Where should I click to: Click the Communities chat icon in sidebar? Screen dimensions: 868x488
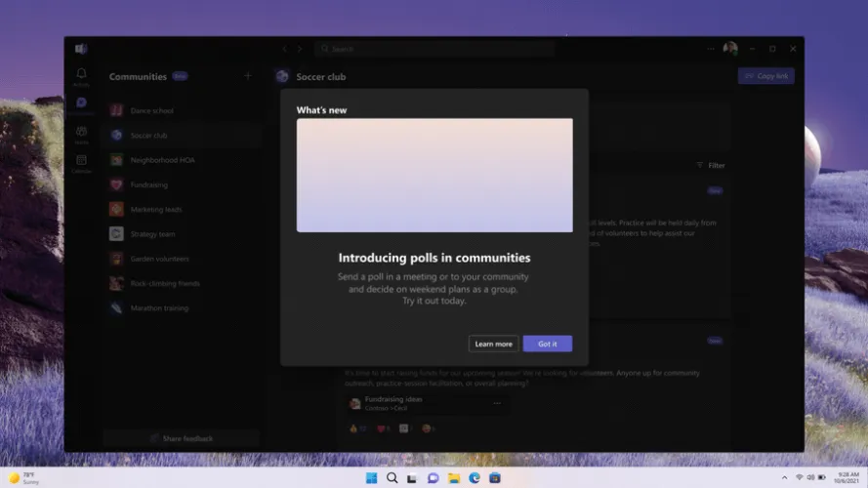click(81, 102)
